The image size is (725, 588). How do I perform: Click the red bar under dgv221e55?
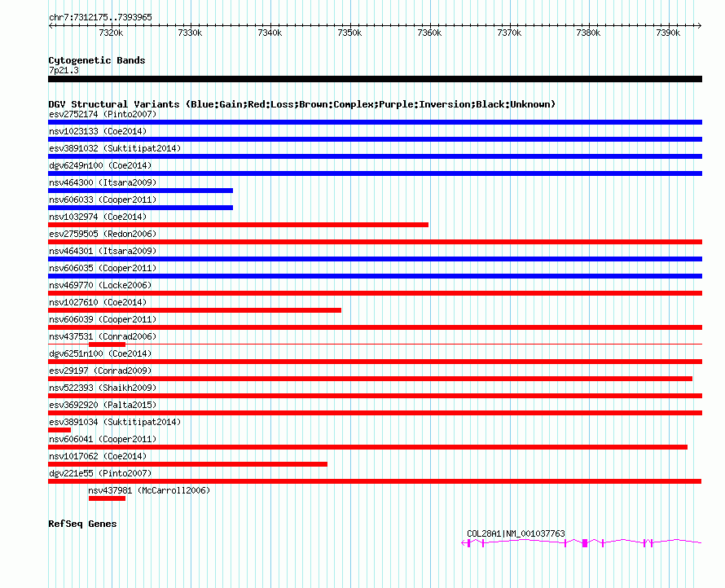(375, 481)
